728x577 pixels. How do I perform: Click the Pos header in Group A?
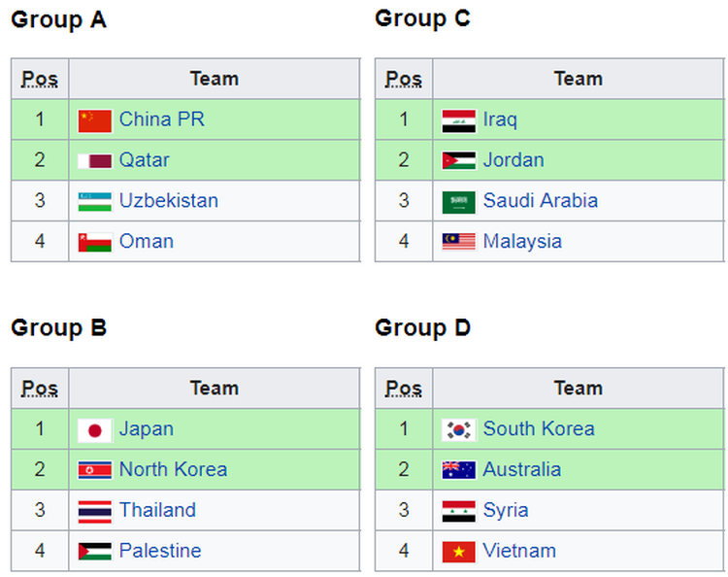(x=40, y=79)
